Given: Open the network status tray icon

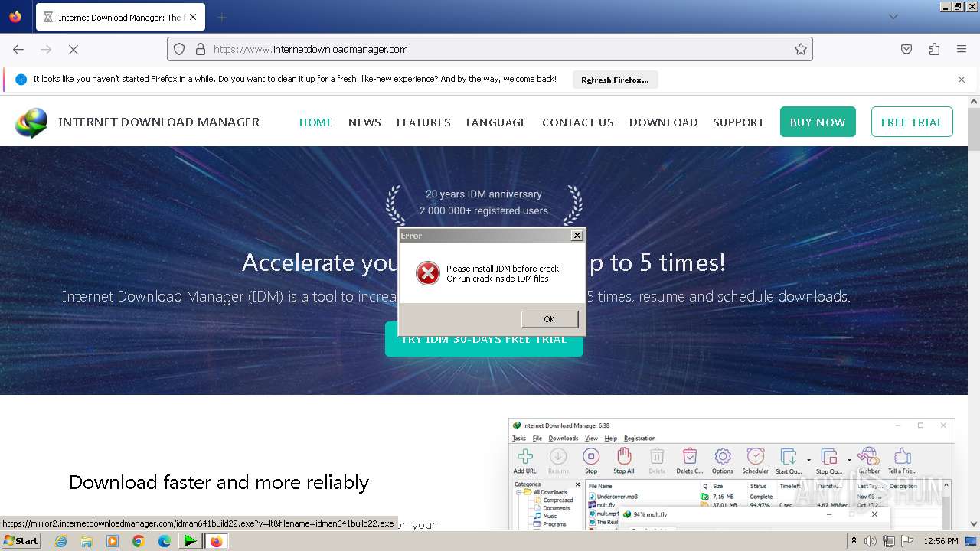Looking at the screenshot, I should (x=888, y=541).
